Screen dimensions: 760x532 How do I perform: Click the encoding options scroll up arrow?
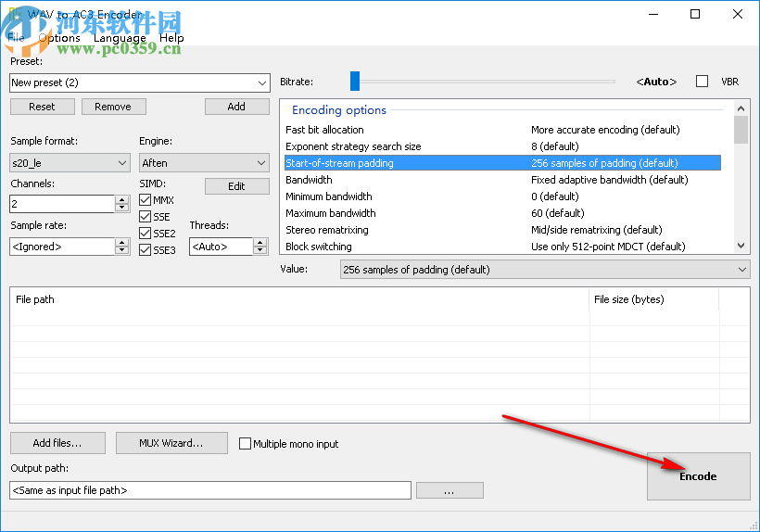pos(741,108)
